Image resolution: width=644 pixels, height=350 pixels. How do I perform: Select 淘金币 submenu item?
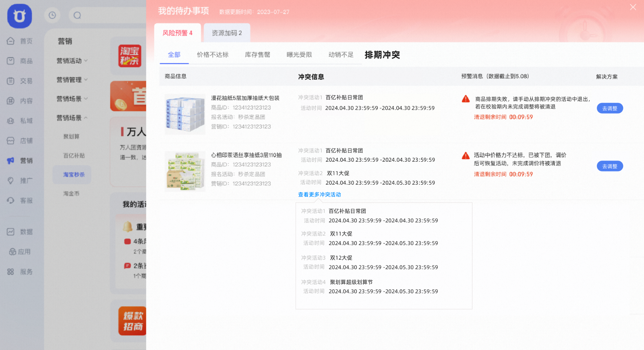click(71, 194)
